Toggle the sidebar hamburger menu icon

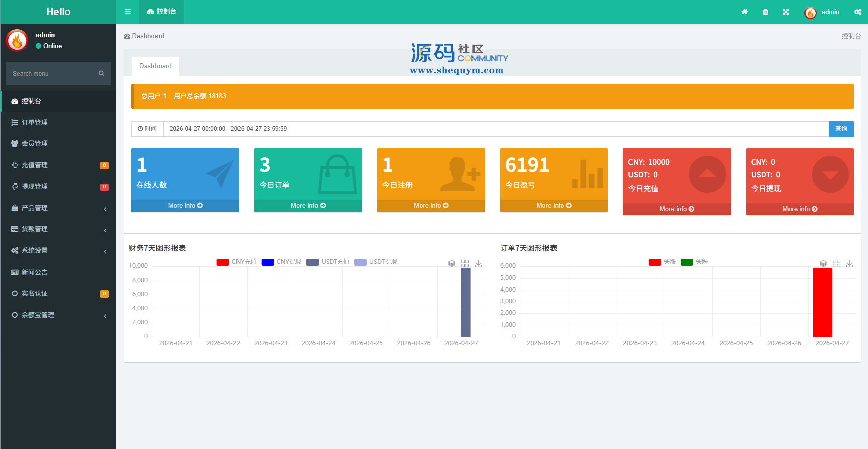click(x=128, y=12)
